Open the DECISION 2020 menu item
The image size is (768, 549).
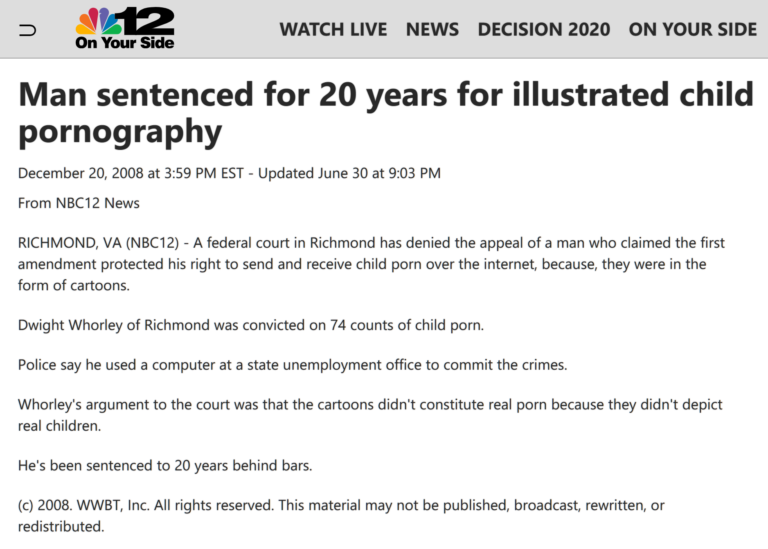point(544,29)
